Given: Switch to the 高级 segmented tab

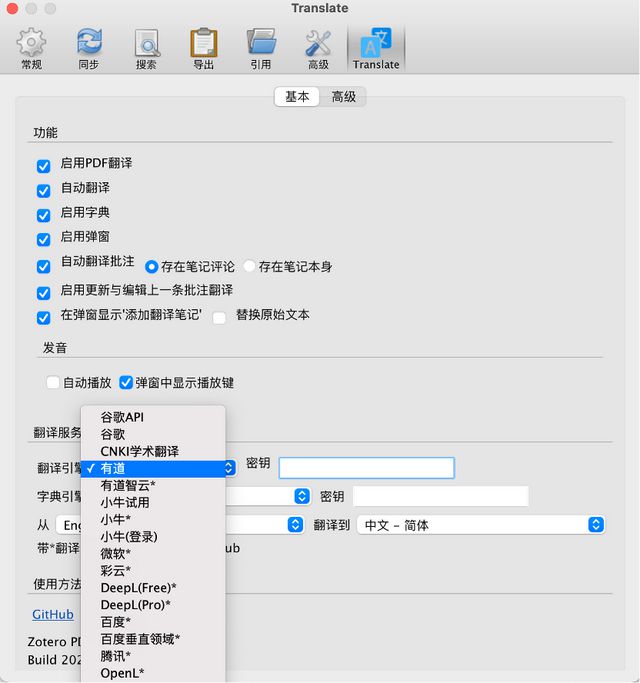Looking at the screenshot, I should 343,96.
